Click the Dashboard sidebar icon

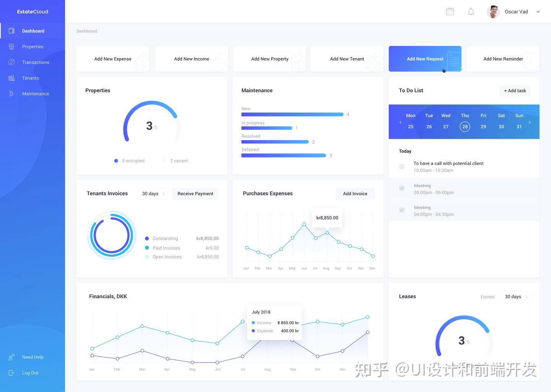pos(11,31)
